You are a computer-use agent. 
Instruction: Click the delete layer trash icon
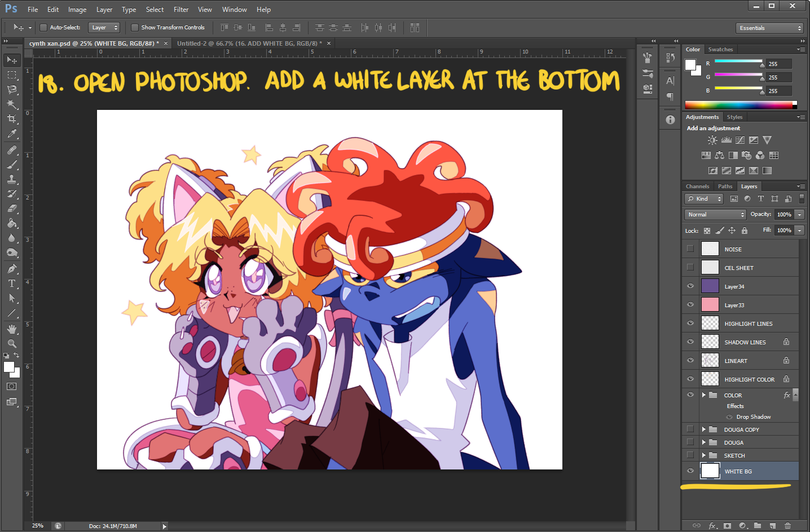787,525
